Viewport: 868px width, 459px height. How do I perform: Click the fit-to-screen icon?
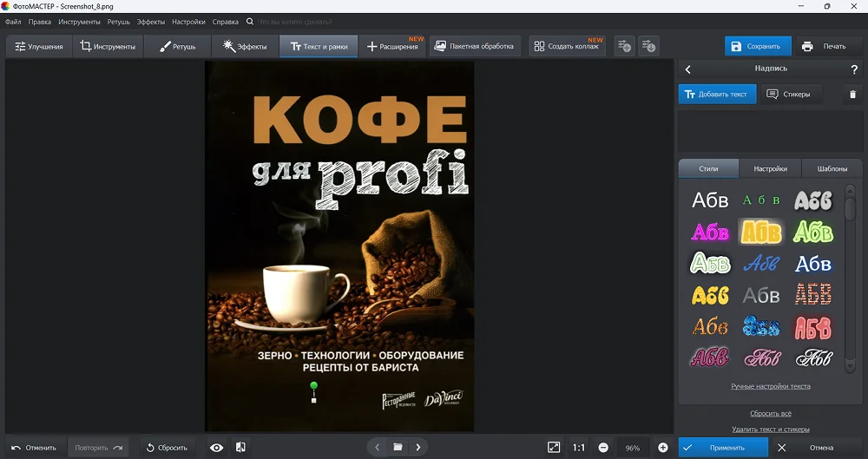point(554,448)
